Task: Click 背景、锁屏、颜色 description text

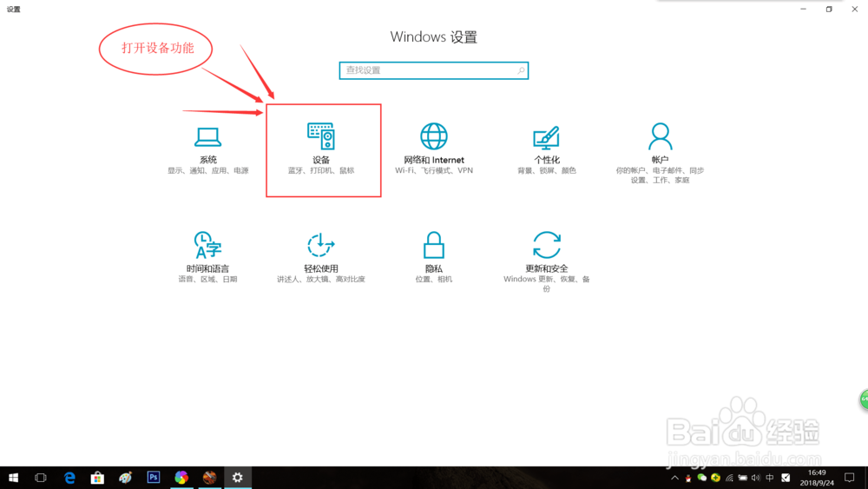Action: point(547,170)
